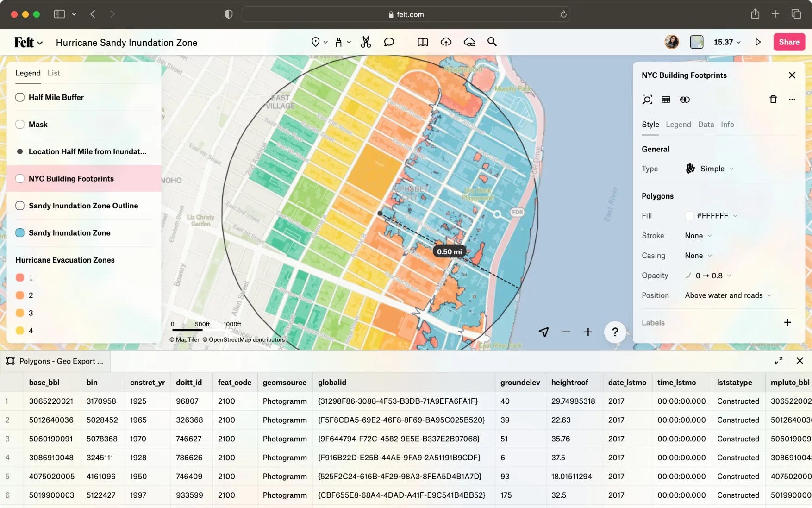Screen dimensions: 812x508
Task: Open the map search magnifier
Action: pos(492,42)
